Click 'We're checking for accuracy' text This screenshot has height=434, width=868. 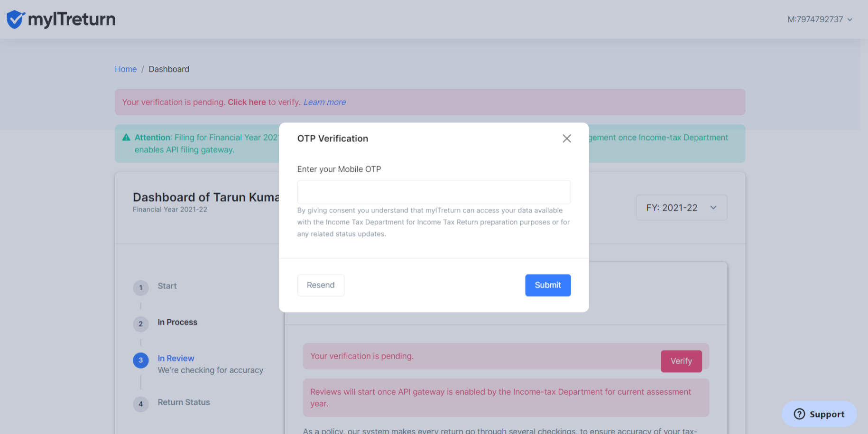tap(210, 370)
